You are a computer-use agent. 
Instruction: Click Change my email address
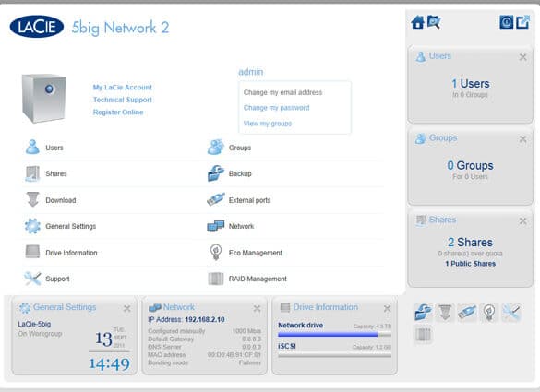pos(282,92)
